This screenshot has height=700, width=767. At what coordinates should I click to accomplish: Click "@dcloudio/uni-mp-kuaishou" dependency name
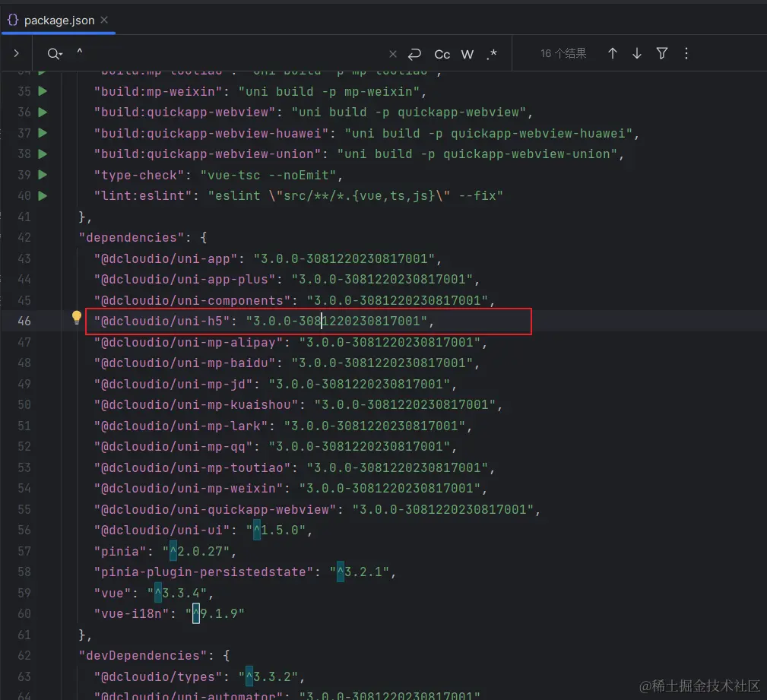coord(196,404)
